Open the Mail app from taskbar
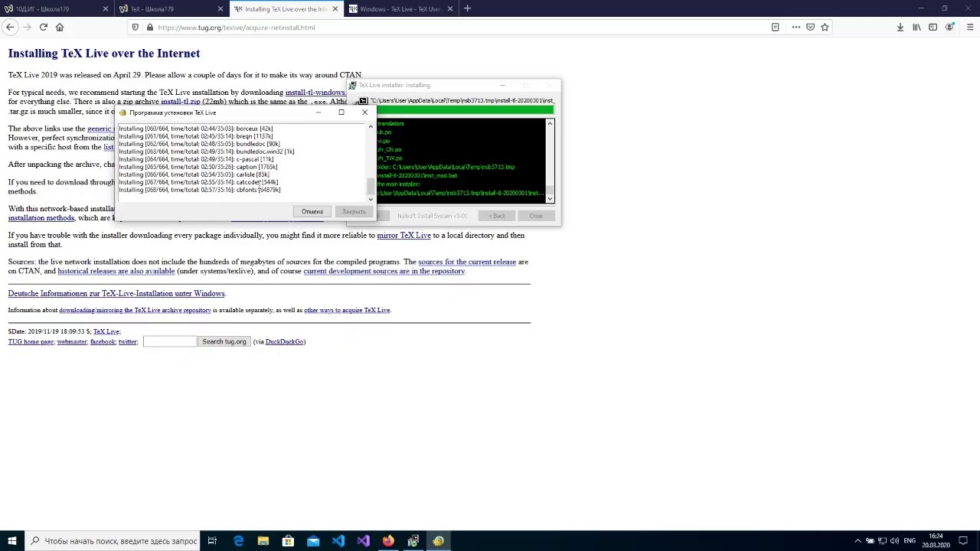This screenshot has height=551, width=980. pos(313,541)
